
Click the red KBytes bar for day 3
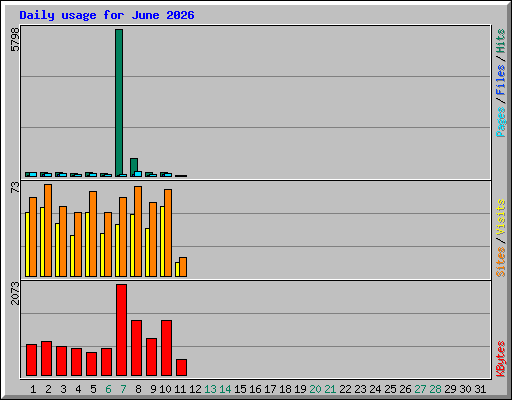coord(61,361)
